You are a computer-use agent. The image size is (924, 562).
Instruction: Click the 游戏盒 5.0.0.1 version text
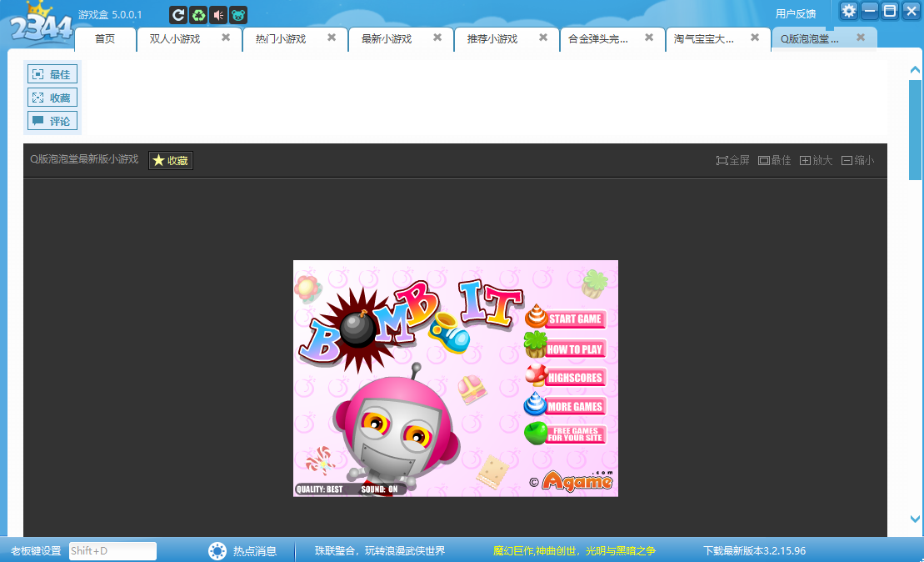click(x=110, y=15)
